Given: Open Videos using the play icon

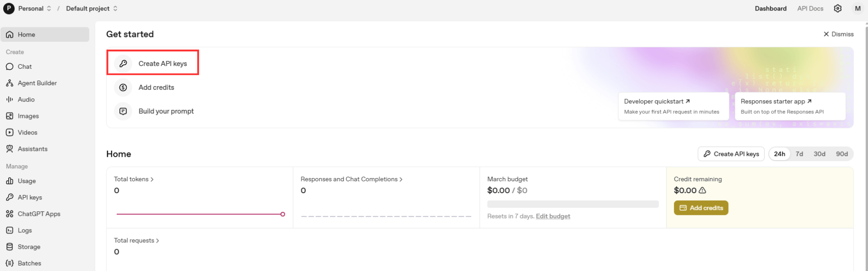Looking at the screenshot, I should point(10,133).
